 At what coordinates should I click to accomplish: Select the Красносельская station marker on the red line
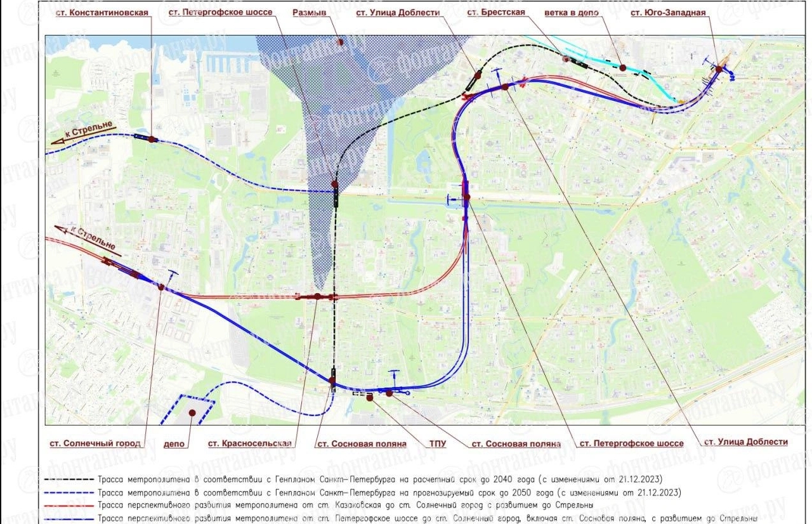318,296
